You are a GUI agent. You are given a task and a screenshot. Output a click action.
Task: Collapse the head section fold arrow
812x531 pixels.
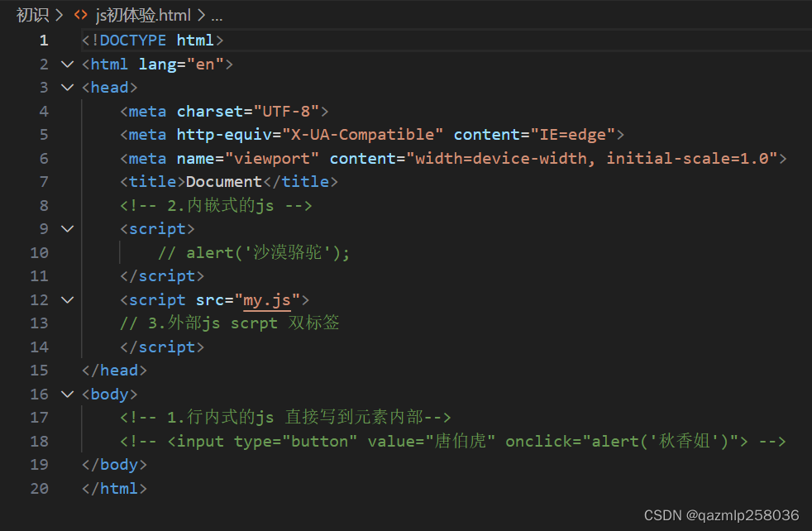point(67,88)
